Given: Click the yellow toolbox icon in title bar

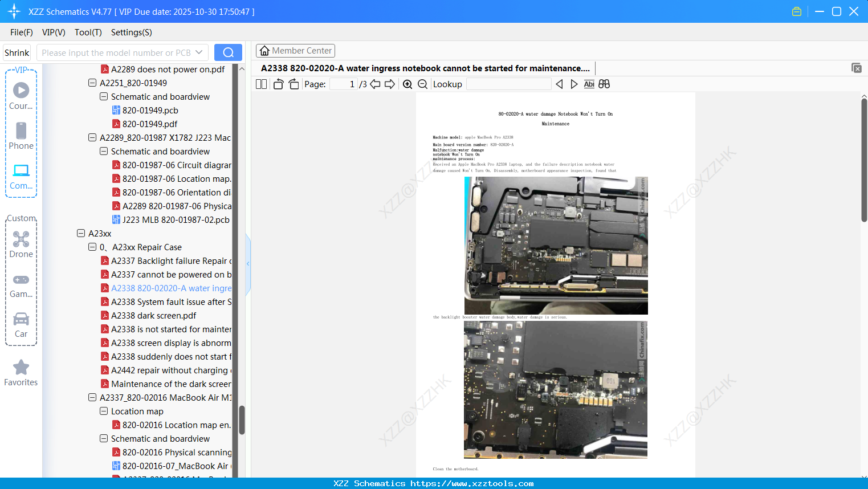Looking at the screenshot, I should click(797, 11).
